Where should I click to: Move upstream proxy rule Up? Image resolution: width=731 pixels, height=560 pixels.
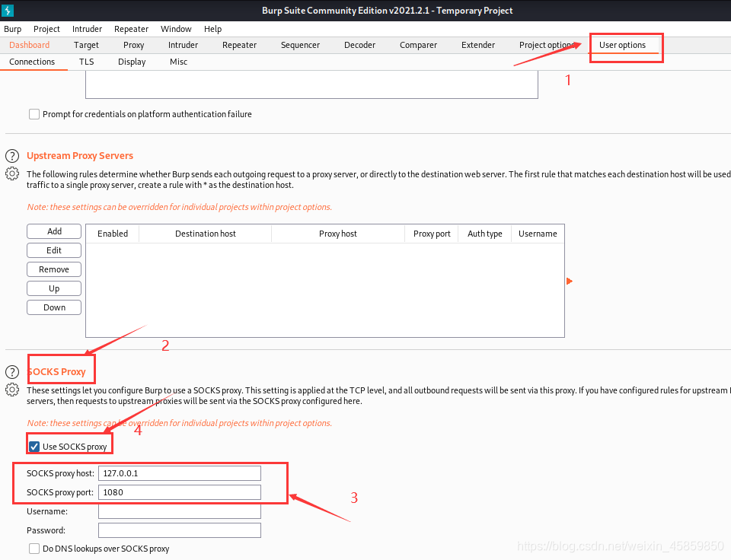[x=54, y=289]
